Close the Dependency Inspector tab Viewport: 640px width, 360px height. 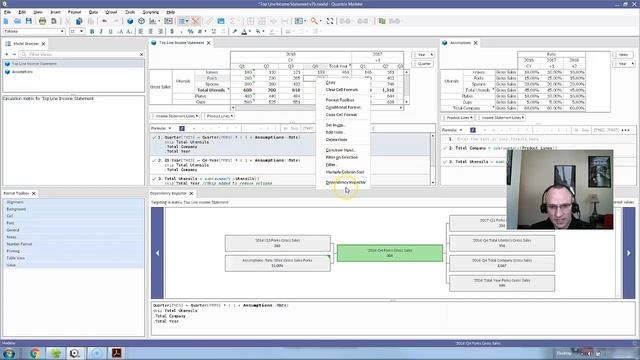[x=191, y=193]
